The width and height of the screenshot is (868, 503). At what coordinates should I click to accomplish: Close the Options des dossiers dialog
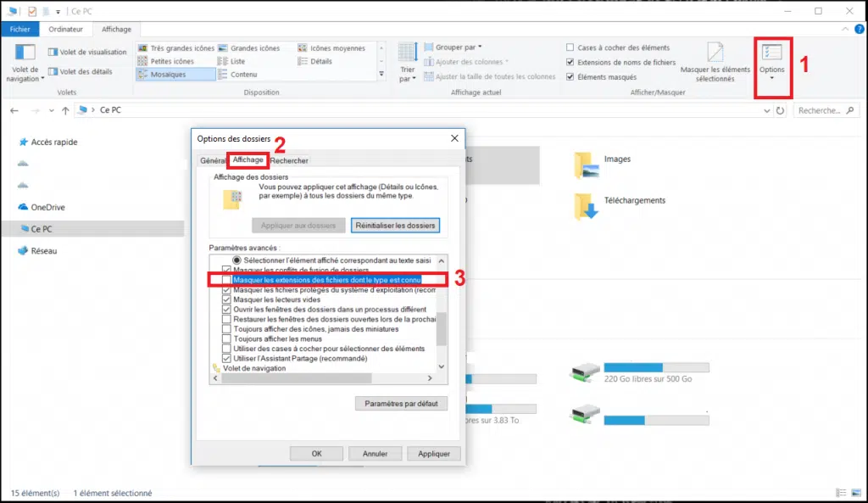(x=454, y=138)
